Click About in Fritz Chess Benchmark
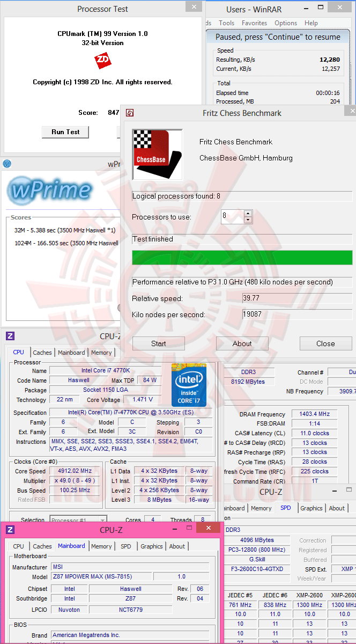This screenshot has height=644, width=356. tap(242, 343)
